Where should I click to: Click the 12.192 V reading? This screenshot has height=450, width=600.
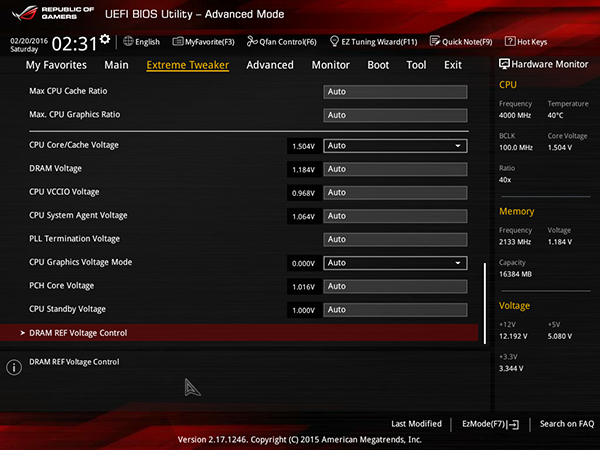click(x=513, y=336)
